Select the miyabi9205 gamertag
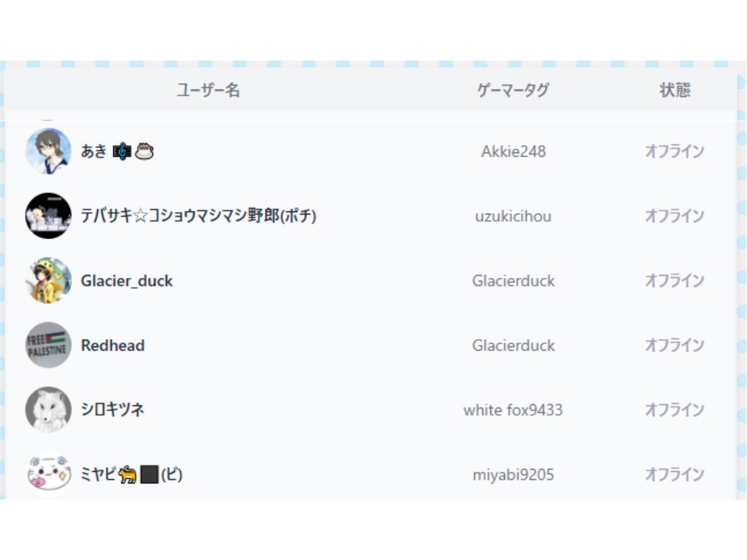 pyautogui.click(x=513, y=475)
